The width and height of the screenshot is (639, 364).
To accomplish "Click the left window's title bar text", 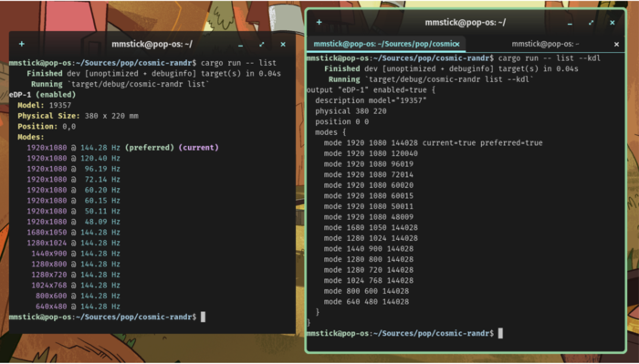I will pyautogui.click(x=152, y=44).
